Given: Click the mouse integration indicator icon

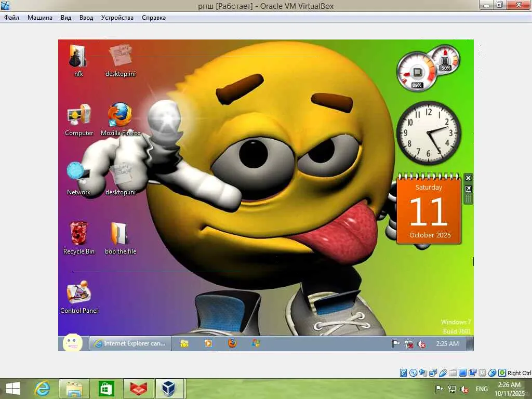Looking at the screenshot, I should (492, 373).
